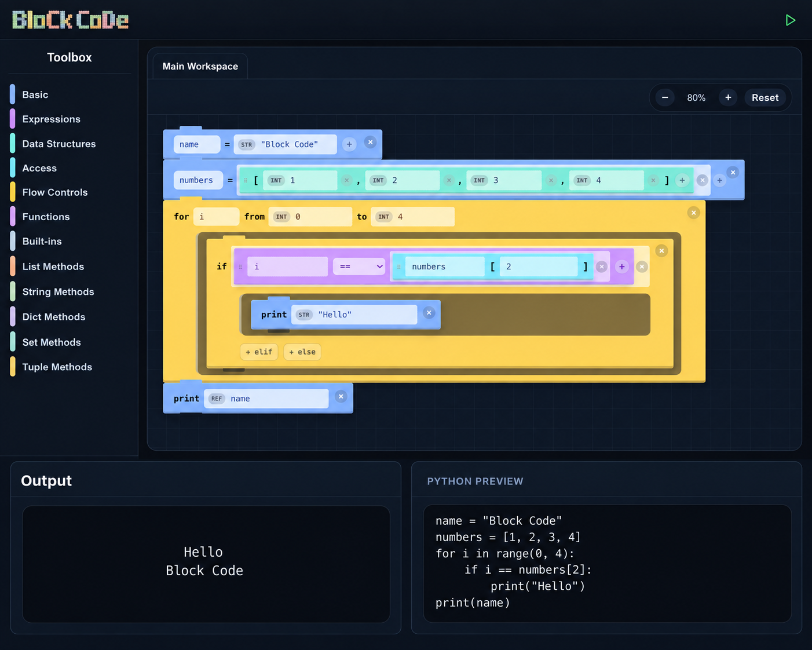The height and width of the screenshot is (650, 812).
Task: Open the Tuple Methods category
Action: click(x=57, y=367)
